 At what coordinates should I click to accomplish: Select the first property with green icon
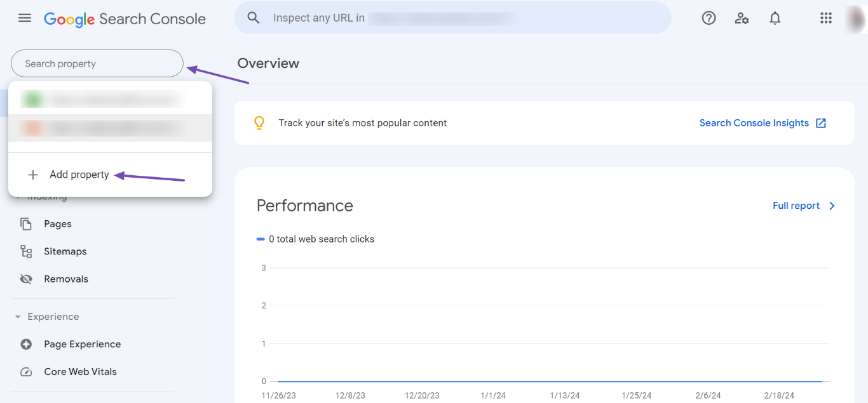point(110,100)
